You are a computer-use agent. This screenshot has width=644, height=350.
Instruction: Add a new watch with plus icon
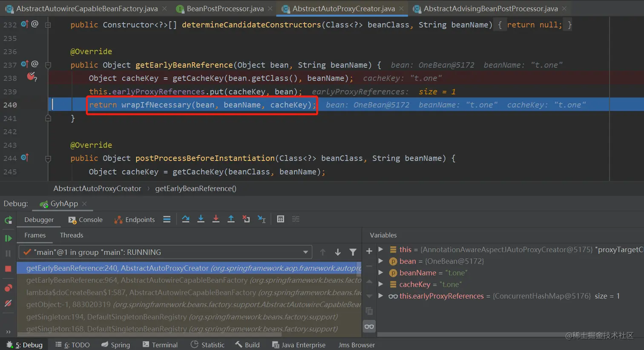click(369, 251)
